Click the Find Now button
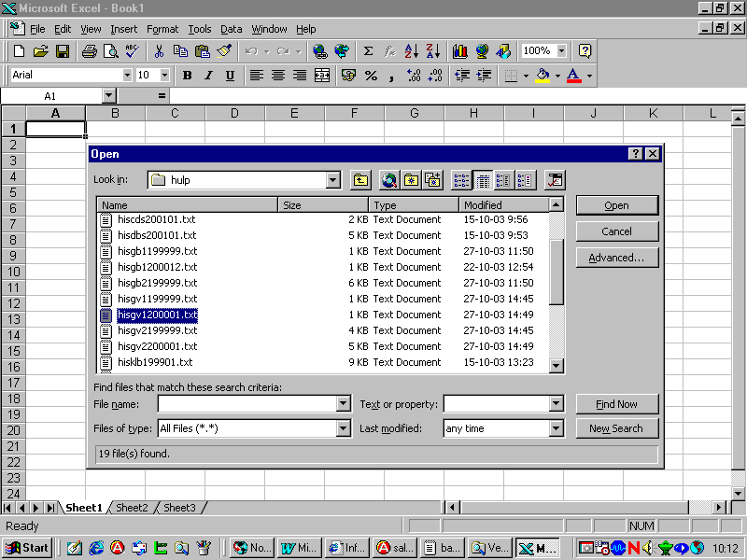 616,404
